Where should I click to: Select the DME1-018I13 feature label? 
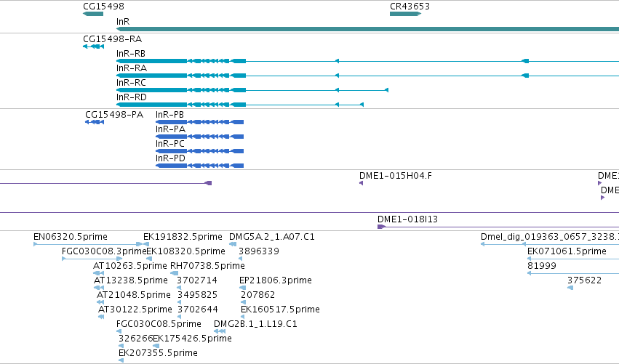click(407, 219)
